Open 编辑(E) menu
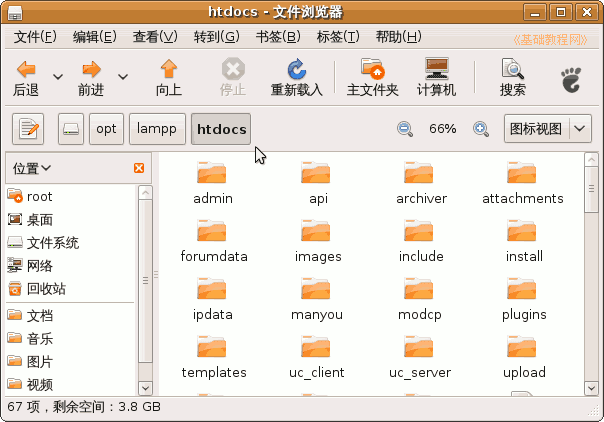 tap(95, 37)
